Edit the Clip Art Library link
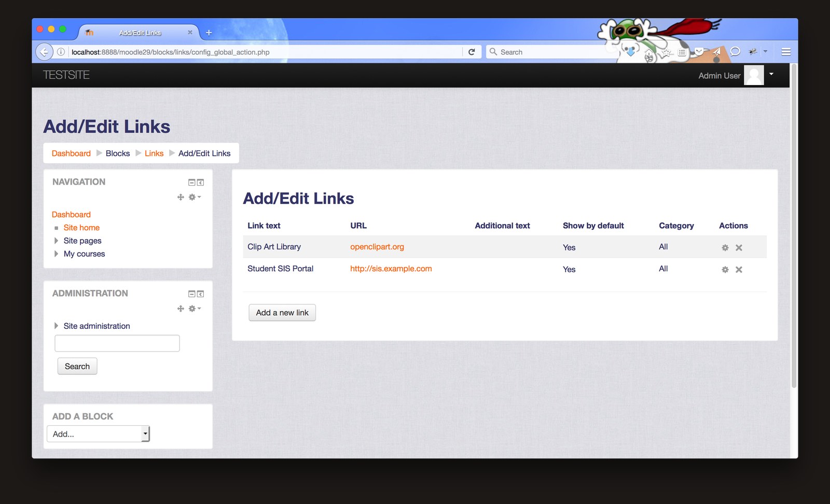Screen dimensions: 830x504 coord(725,248)
